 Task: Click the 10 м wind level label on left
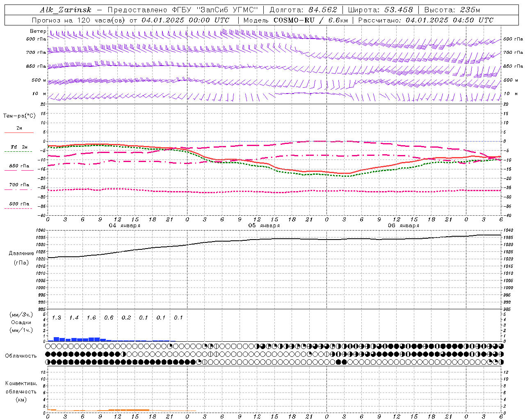pos(39,94)
